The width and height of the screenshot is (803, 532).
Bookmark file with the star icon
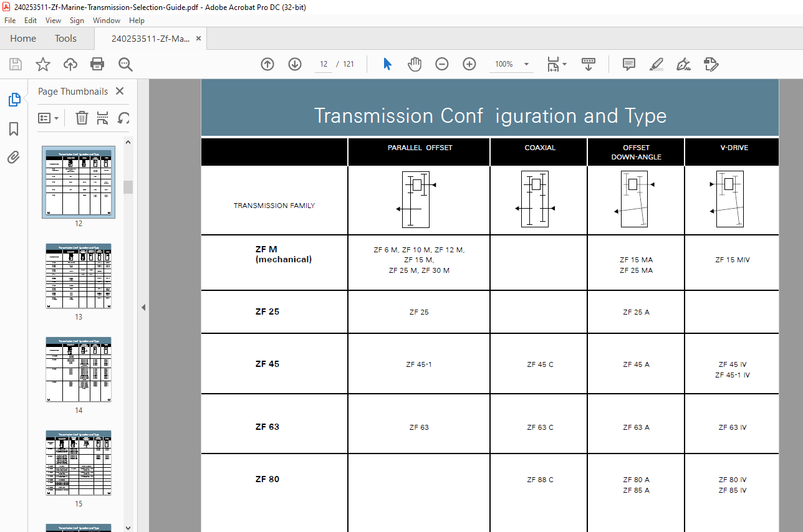click(42, 64)
